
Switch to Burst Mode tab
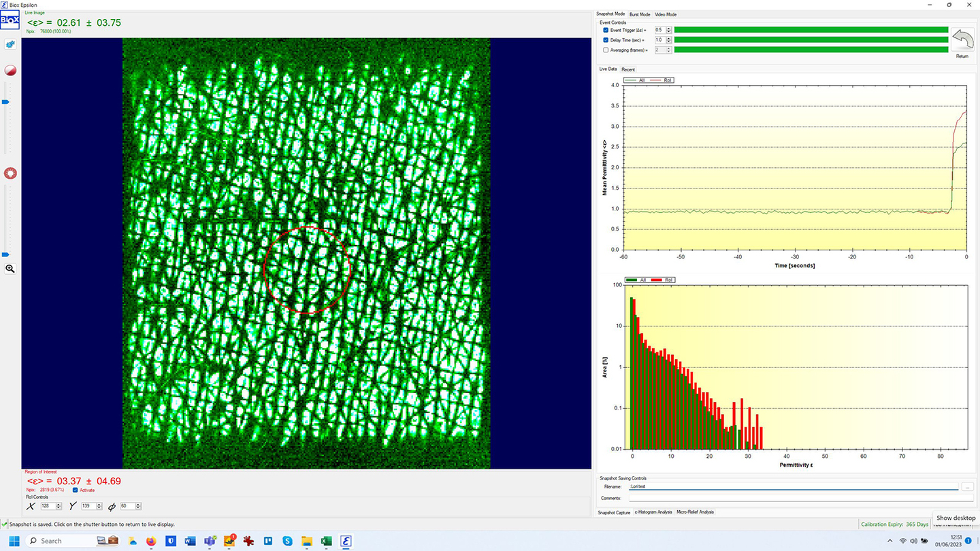tap(639, 14)
